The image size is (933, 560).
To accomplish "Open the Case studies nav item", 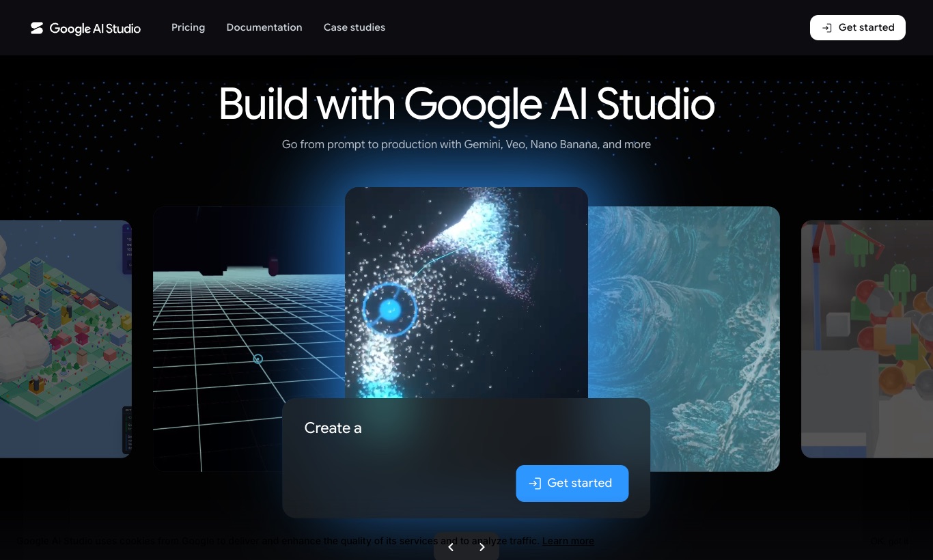I will 354,27.
